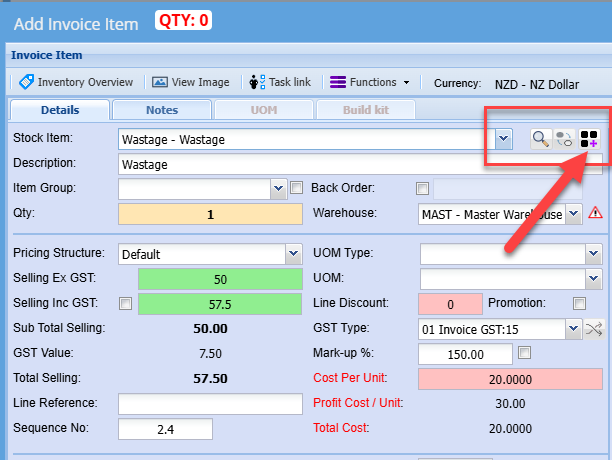Image resolution: width=612 pixels, height=460 pixels.
Task: Click the red QTY: 0 badge
Action: pos(183,20)
